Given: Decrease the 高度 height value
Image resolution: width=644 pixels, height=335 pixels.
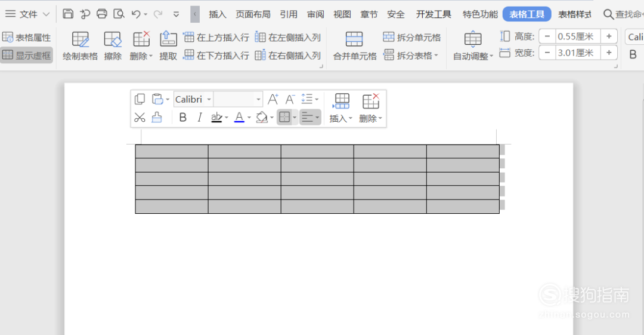Looking at the screenshot, I should [x=547, y=36].
